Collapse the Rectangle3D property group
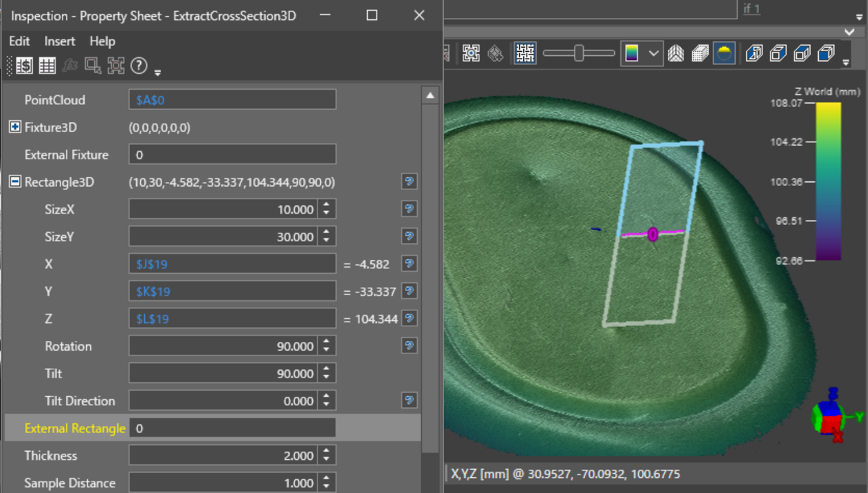The image size is (868, 493). coord(16,181)
